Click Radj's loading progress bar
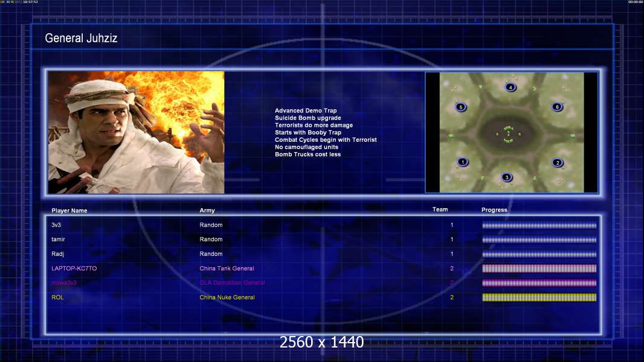Screen dimensions: 644x362 [539, 254]
